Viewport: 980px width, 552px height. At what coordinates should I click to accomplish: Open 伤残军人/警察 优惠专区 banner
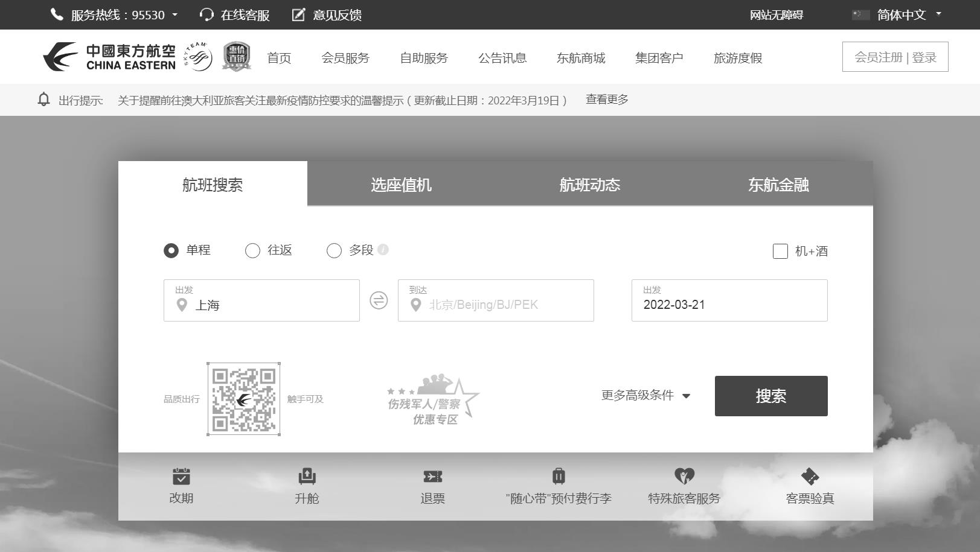[x=432, y=399]
